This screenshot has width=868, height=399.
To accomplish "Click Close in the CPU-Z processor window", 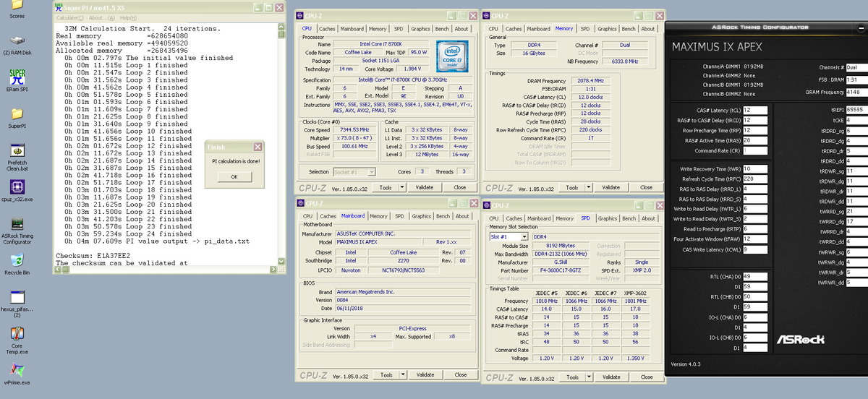I will click(459, 187).
